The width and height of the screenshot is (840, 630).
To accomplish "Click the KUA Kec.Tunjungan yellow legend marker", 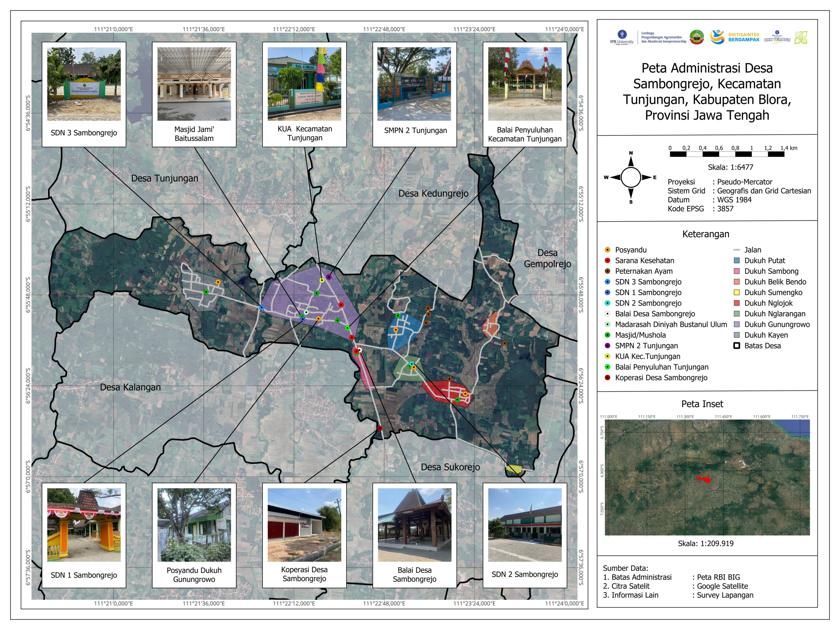I will pos(607,356).
